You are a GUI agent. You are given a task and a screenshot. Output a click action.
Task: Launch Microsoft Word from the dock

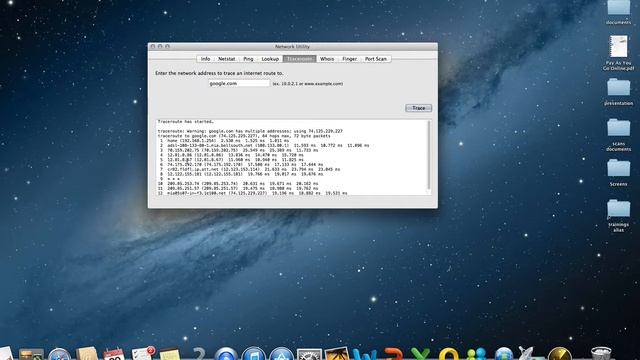click(x=364, y=354)
